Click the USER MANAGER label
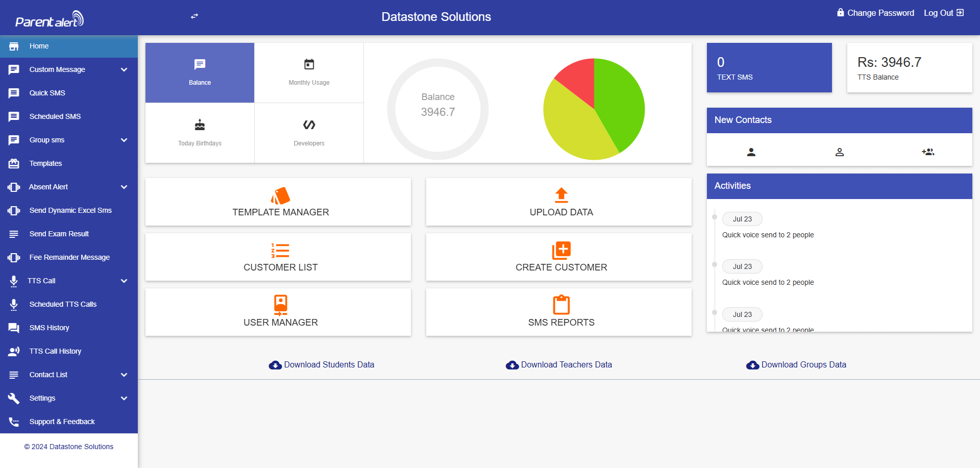 [281, 323]
